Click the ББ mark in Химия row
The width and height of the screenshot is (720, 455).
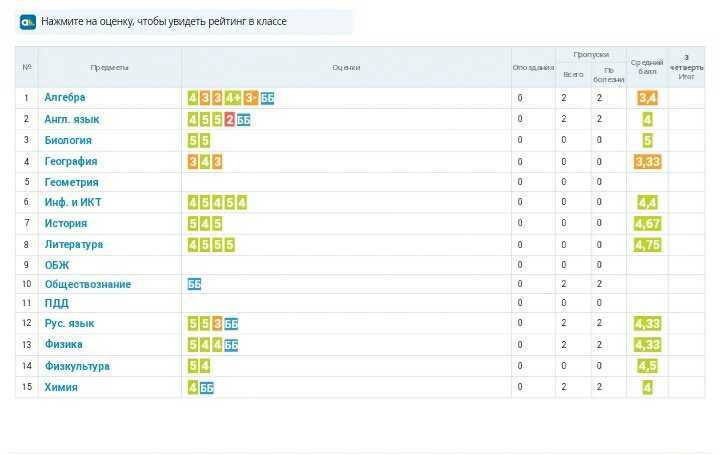coord(207,388)
